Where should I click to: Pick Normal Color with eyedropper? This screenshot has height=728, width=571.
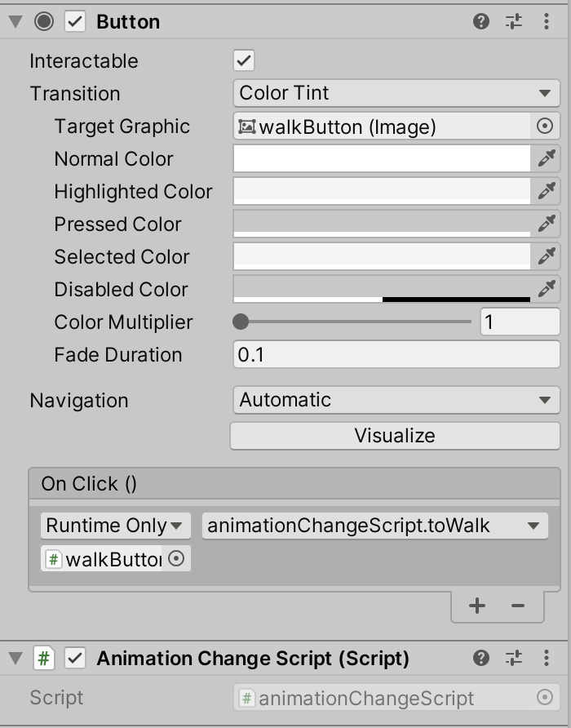(546, 158)
